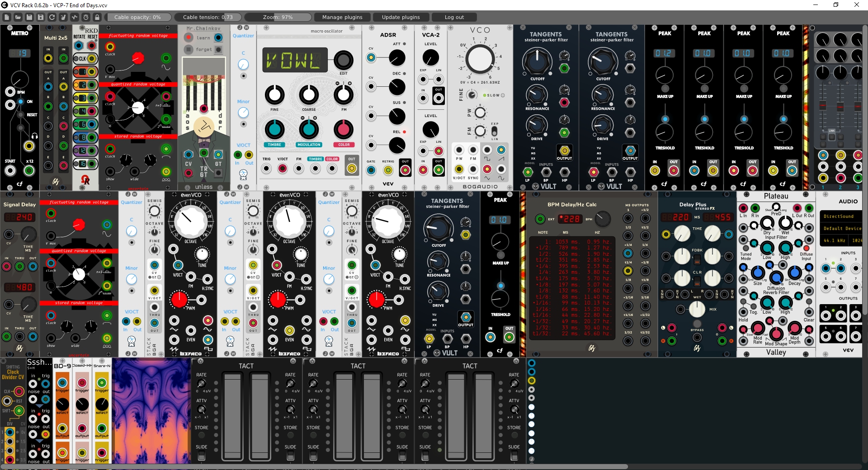Click the Disconnect cables plug icon
Screen dimensions: 868x470
tap(63, 17)
